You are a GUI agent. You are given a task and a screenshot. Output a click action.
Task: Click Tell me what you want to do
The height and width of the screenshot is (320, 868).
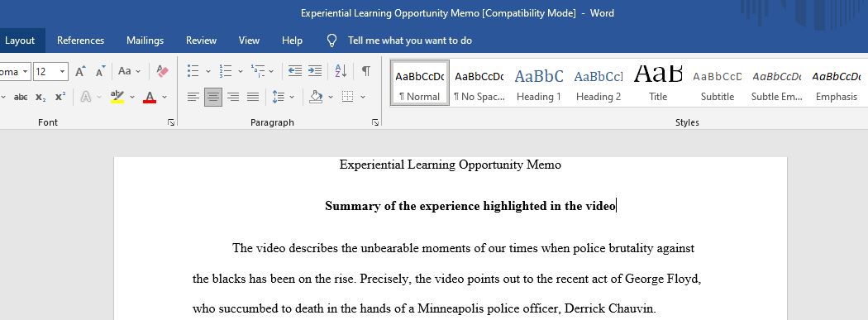[410, 41]
